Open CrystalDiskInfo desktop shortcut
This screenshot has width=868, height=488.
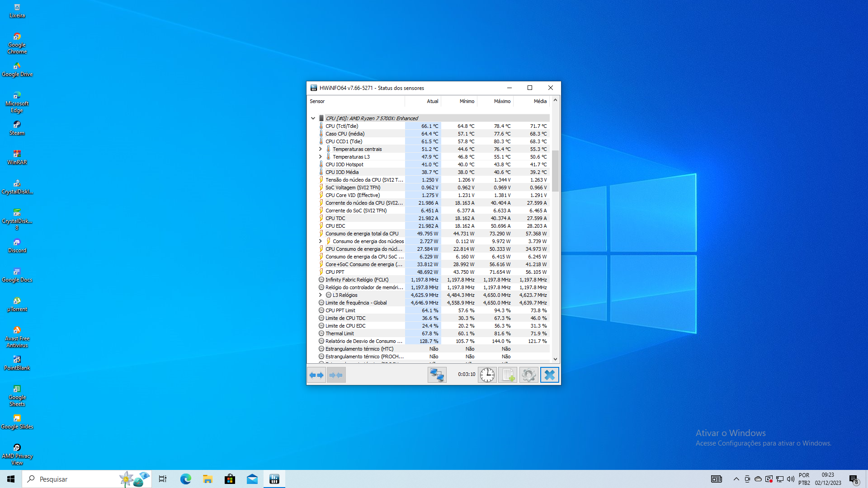coord(17,187)
